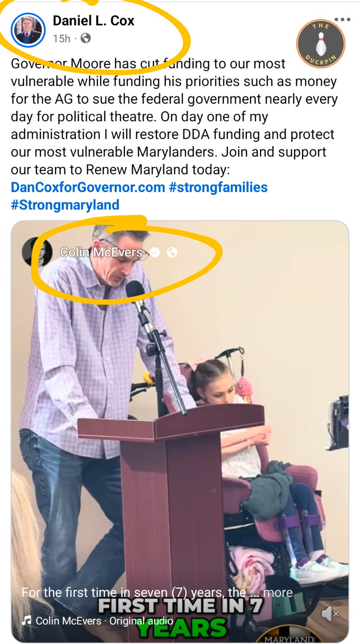Viewport: 360px width, 644px height.
Task: Click the verified badge next to Colin McEvers
Action: tap(155, 252)
